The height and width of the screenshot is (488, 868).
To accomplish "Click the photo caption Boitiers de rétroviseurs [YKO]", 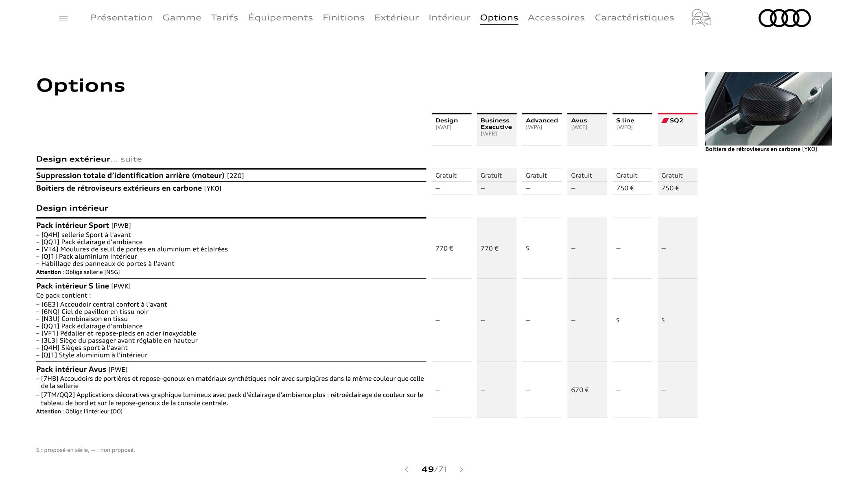I will [x=761, y=149].
